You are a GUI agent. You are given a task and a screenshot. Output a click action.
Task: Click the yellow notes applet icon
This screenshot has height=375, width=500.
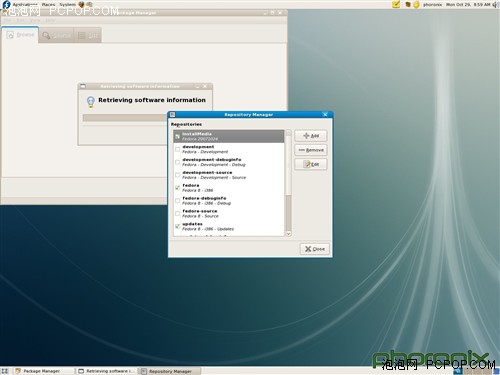click(396, 4)
